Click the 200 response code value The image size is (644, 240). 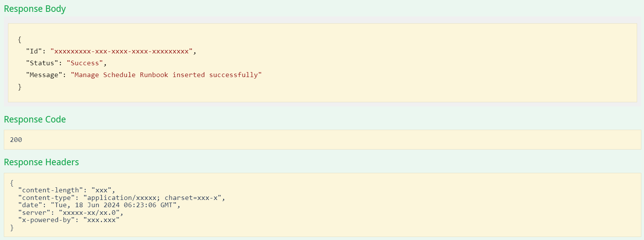(x=16, y=140)
